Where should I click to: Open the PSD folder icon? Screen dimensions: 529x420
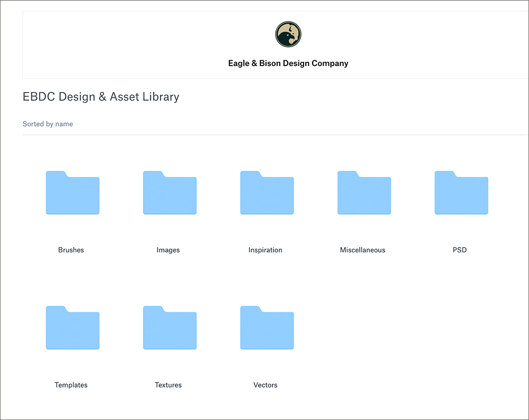point(461,193)
